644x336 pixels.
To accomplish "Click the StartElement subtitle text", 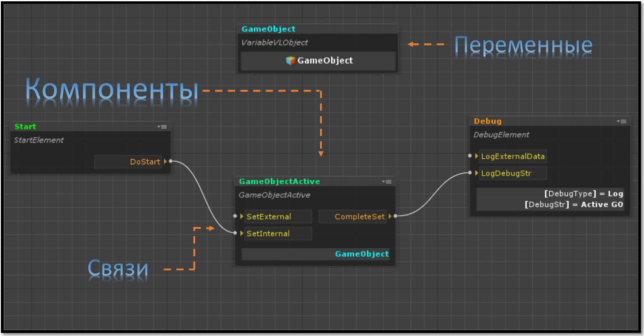I will point(39,140).
